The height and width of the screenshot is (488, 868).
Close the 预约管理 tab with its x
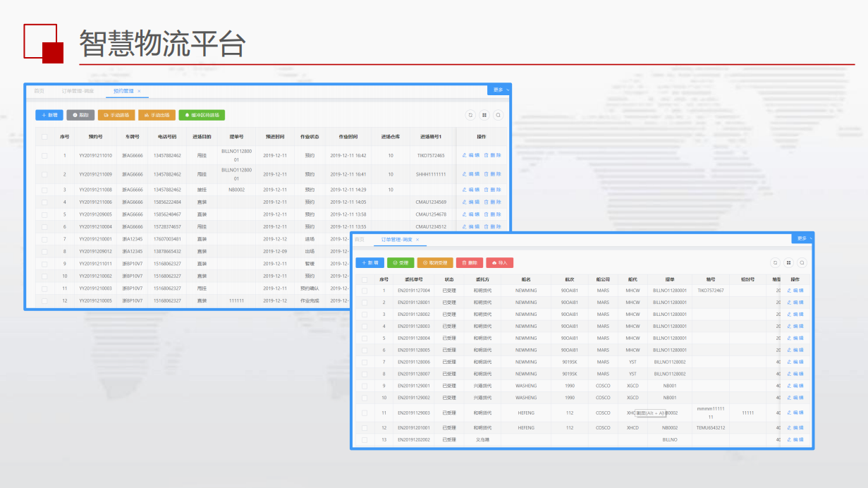pos(139,91)
